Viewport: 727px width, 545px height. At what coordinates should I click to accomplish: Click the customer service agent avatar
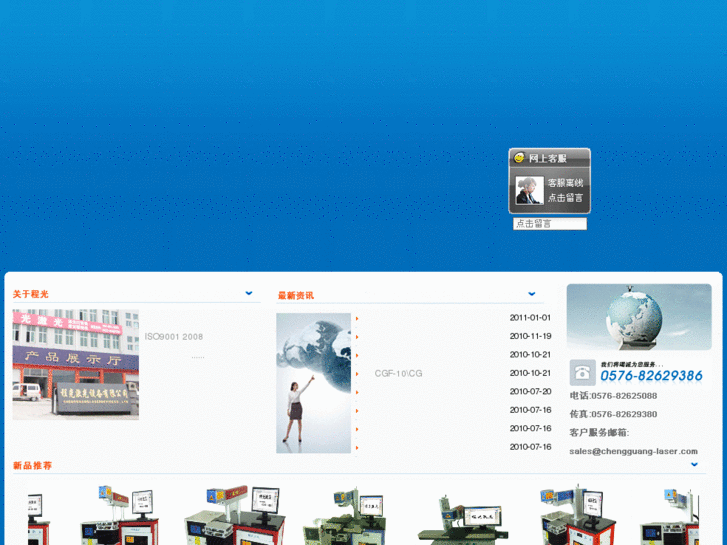(x=529, y=190)
